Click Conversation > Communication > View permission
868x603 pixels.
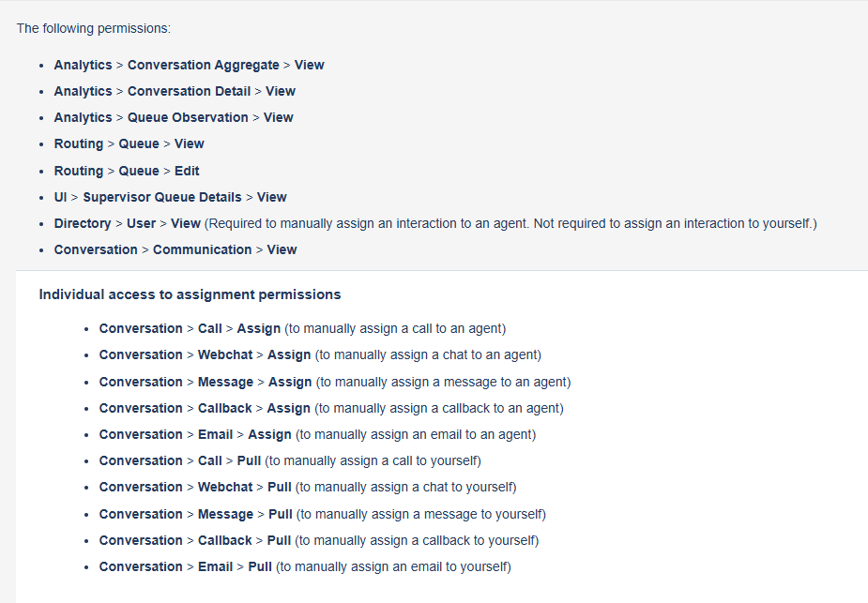[x=175, y=249]
